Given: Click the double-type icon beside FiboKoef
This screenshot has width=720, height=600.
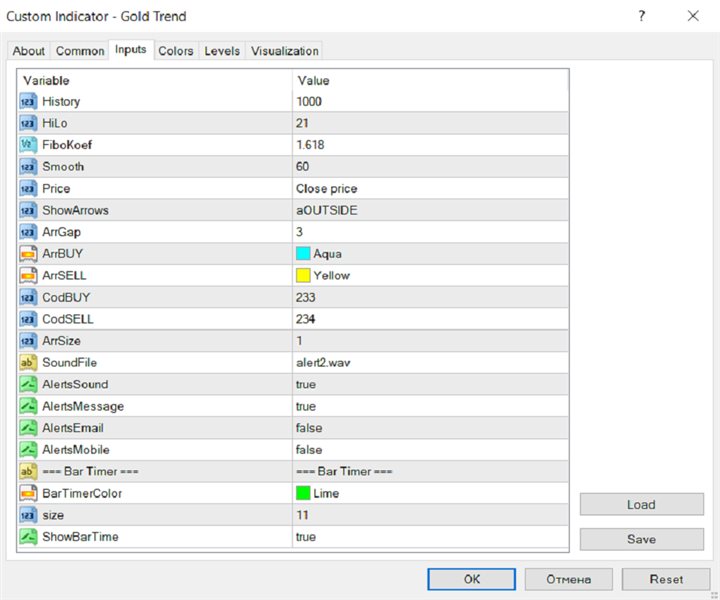Looking at the screenshot, I should pyautogui.click(x=28, y=145).
